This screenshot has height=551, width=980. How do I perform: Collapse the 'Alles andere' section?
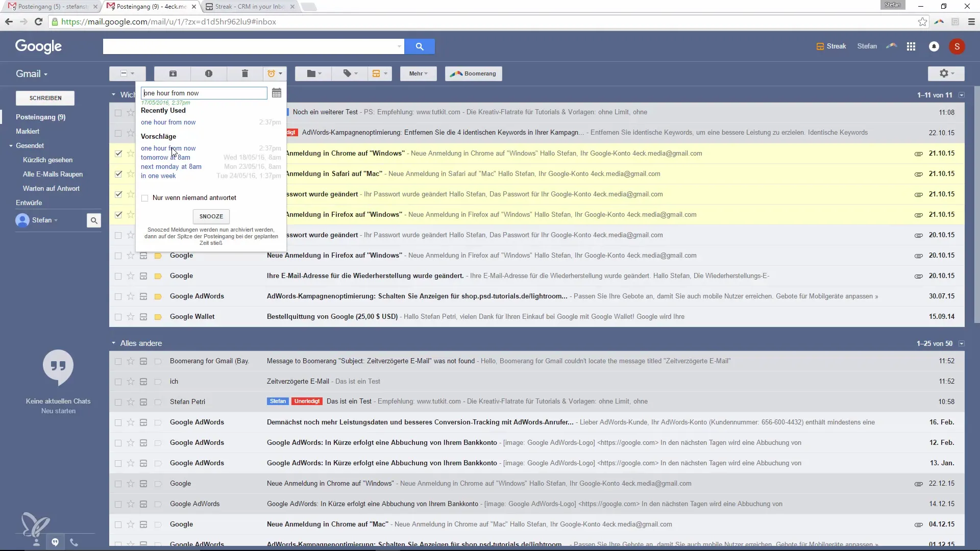pos(113,343)
